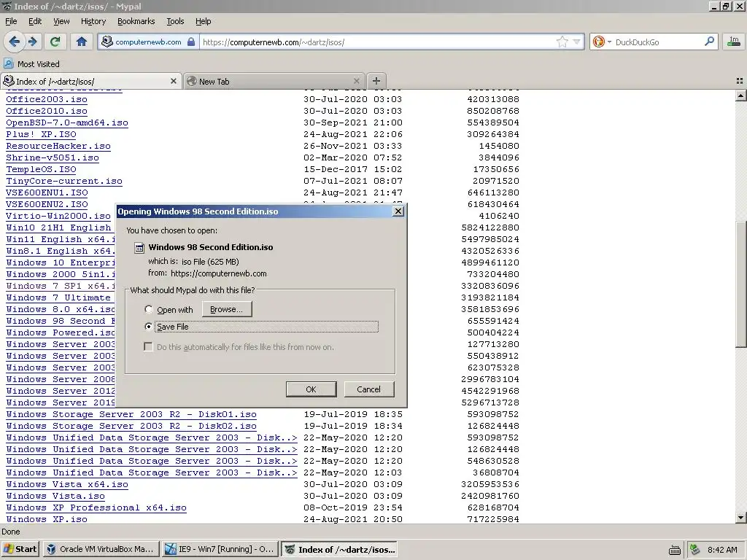Switch to IE9 - Win7 [Running] taskbar item

(x=220, y=549)
